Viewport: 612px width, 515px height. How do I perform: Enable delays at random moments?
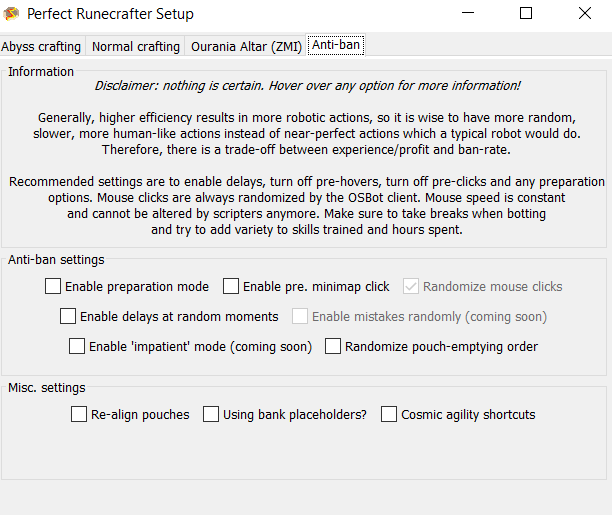(x=68, y=316)
